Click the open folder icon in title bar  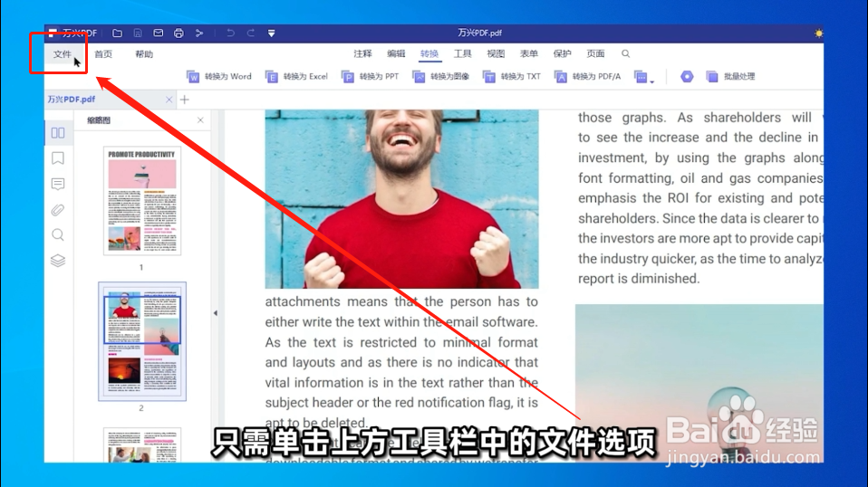tap(117, 33)
